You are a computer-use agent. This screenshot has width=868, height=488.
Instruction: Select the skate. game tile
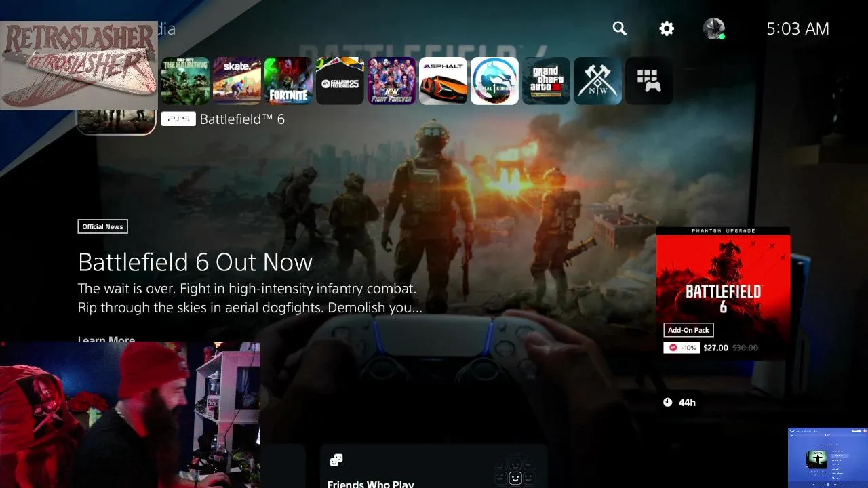[x=237, y=81]
